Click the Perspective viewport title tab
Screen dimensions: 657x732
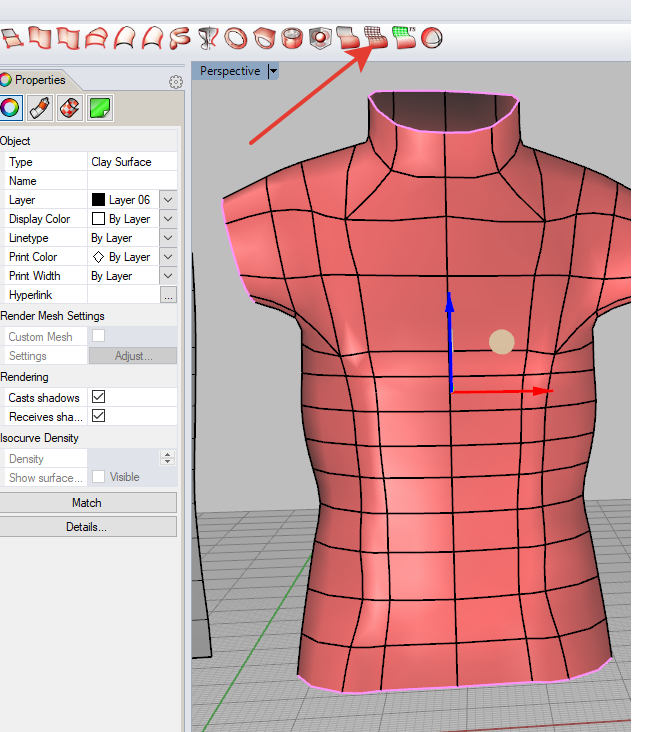click(229, 71)
